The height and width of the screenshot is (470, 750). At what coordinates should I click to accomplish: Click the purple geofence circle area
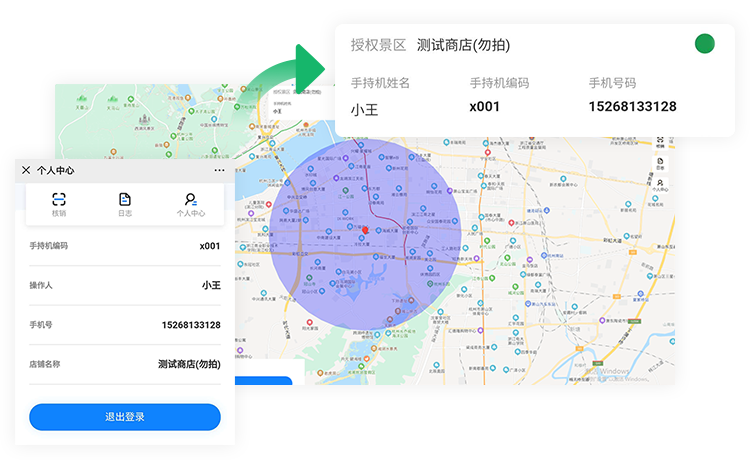pyautogui.click(x=320, y=280)
